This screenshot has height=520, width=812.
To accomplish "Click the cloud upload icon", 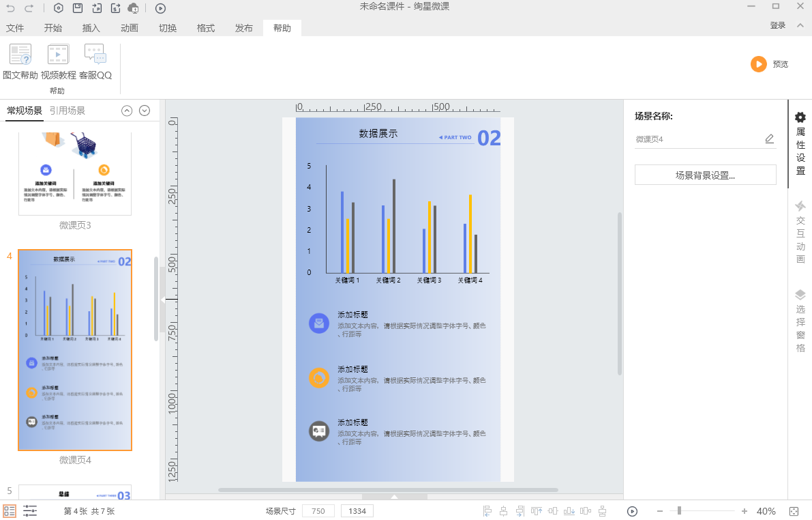I will pyautogui.click(x=134, y=8).
